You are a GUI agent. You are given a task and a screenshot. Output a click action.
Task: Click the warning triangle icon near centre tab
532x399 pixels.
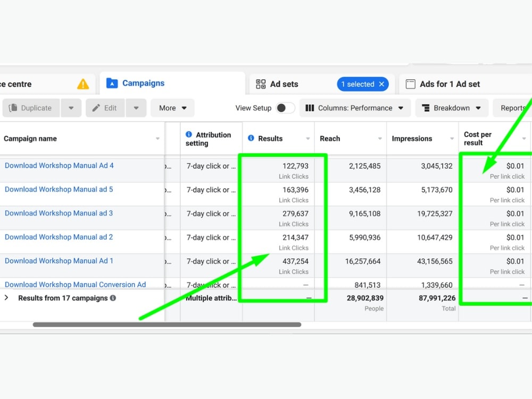tap(83, 84)
